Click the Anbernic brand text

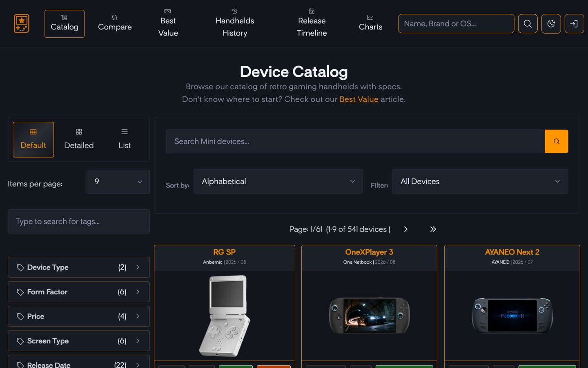[x=212, y=262]
